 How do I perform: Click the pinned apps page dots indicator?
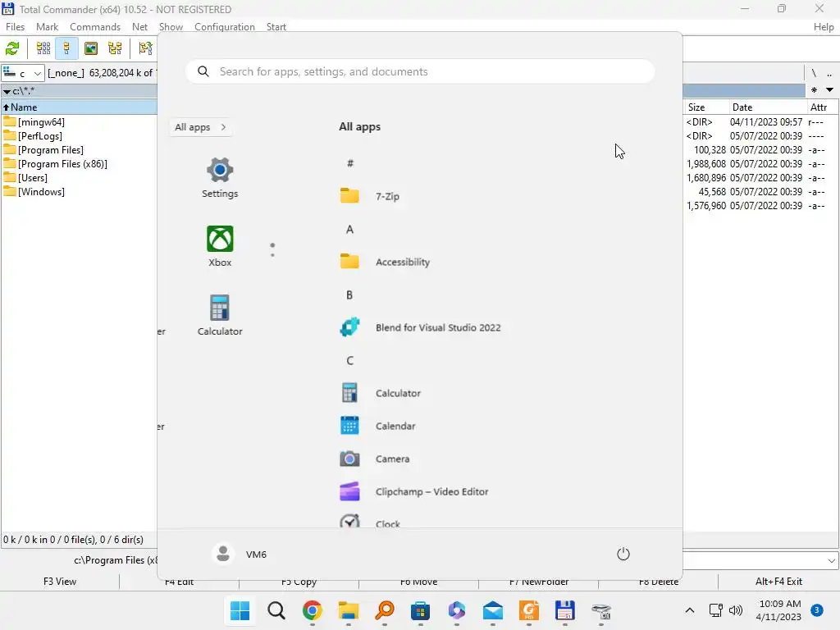[x=272, y=249]
